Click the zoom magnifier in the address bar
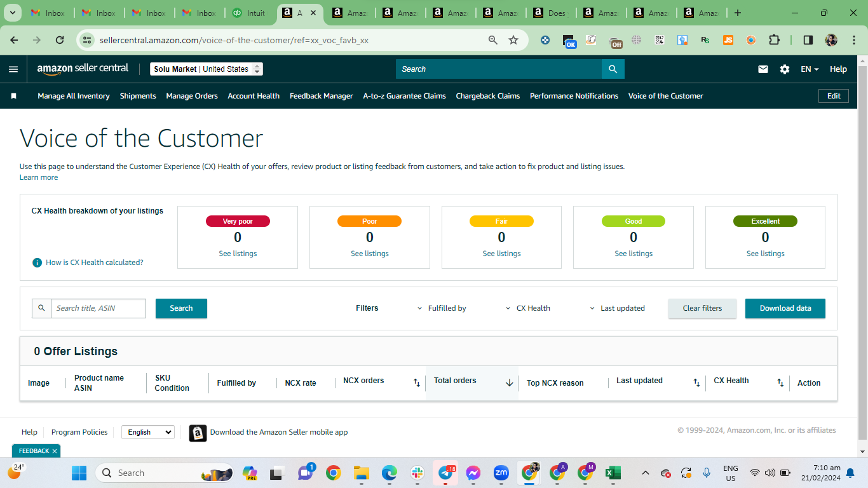Viewport: 868px width, 488px height. [493, 40]
